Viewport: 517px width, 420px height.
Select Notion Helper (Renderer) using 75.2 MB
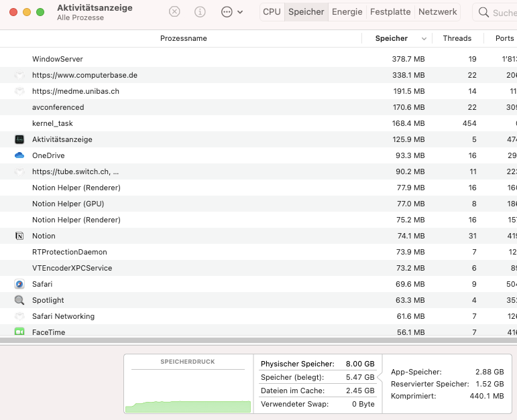point(259,220)
